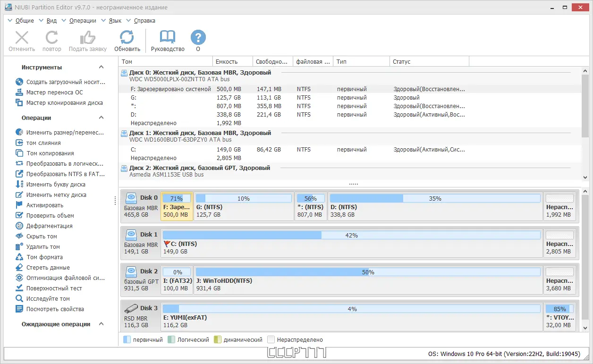Choose Преобразовать в логический icon

pyautogui.click(x=19, y=164)
